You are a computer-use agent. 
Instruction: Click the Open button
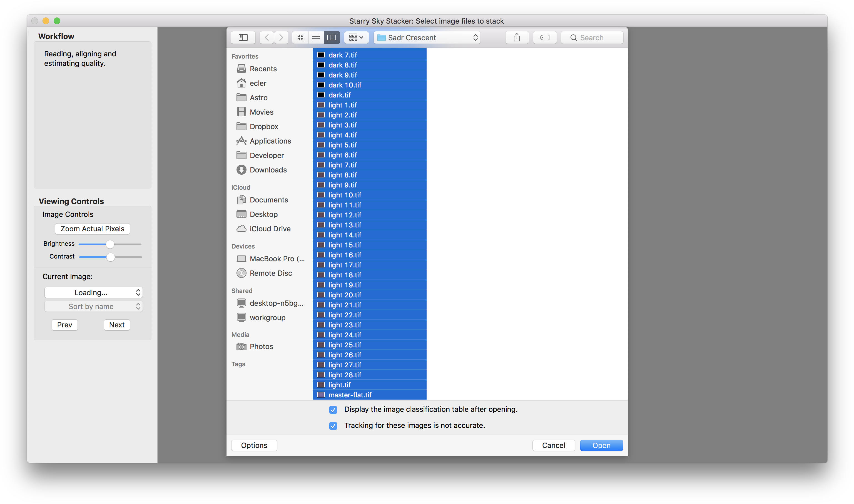[601, 445]
